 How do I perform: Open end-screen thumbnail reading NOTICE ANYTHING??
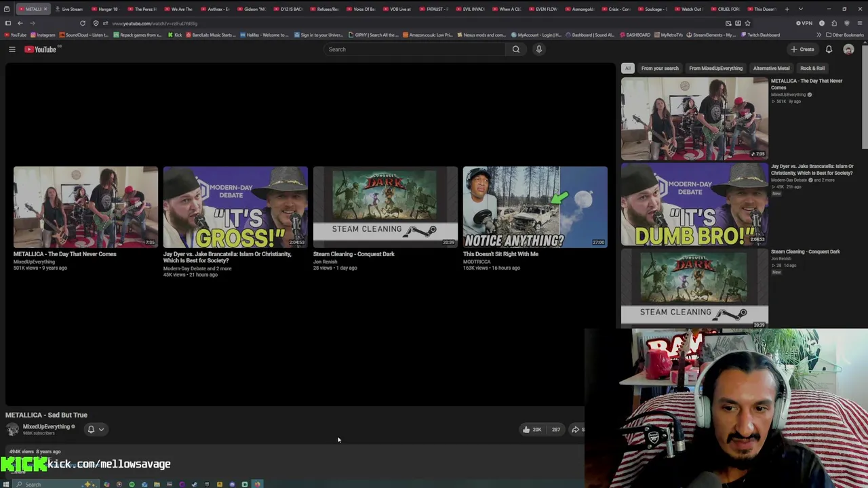pos(535,207)
